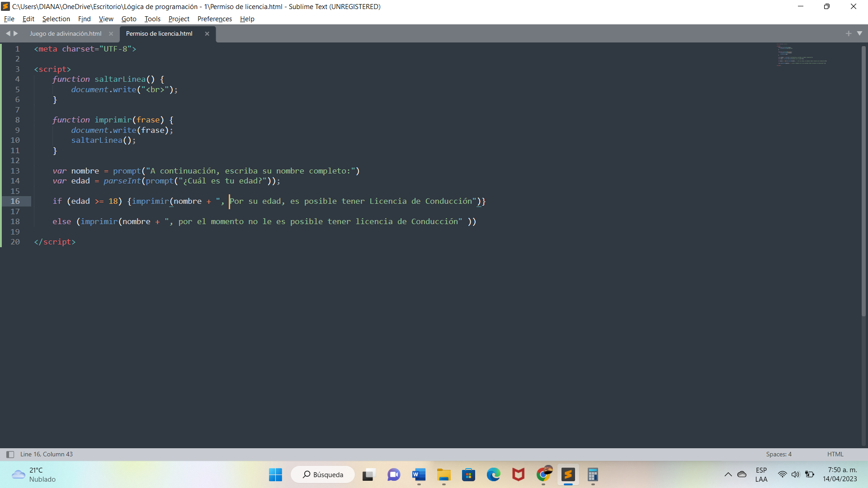This screenshot has height=488, width=868.
Task: Open the Preferences menu
Action: [215, 19]
